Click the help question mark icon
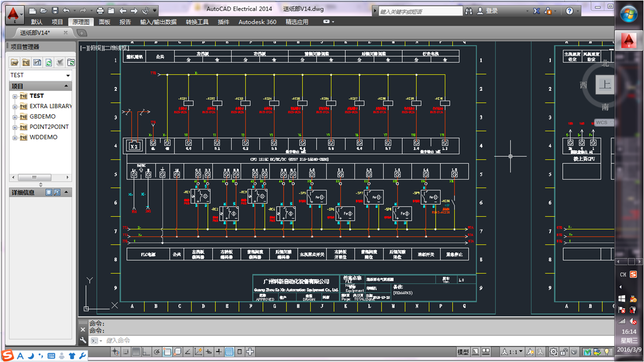This screenshot has height=362, width=644. click(569, 11)
